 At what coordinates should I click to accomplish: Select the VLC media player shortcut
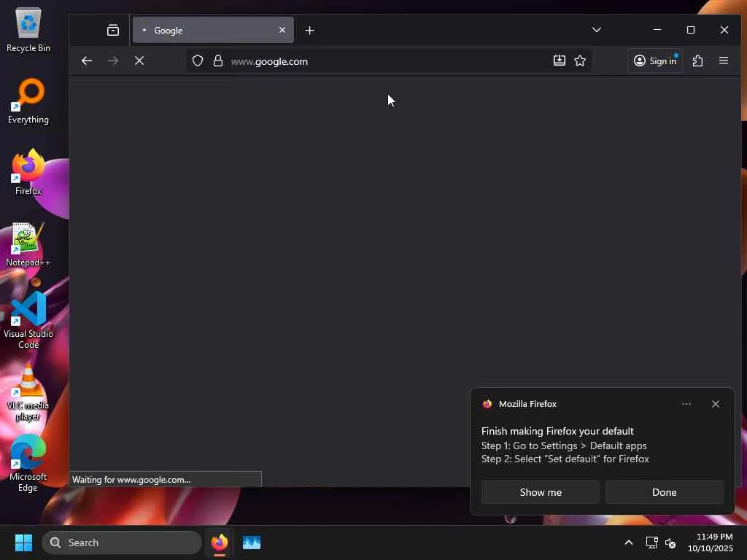tap(28, 392)
